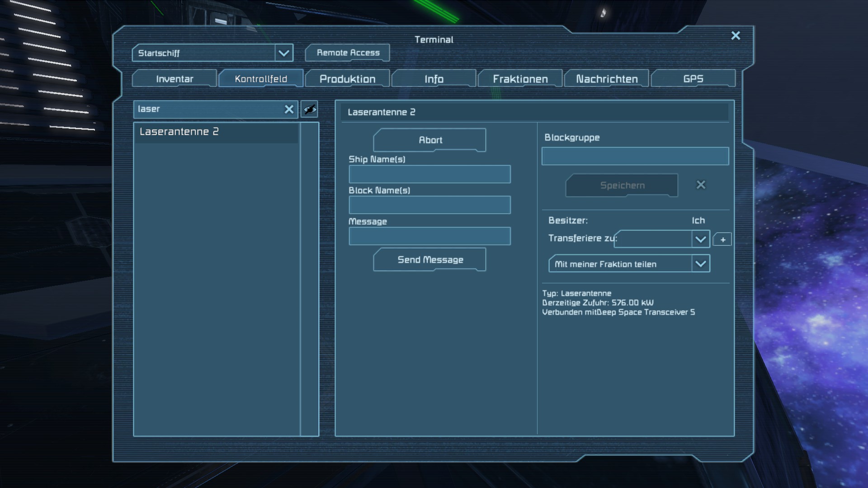
Task: Toggle hidden blocks eye icon
Action: 310,109
